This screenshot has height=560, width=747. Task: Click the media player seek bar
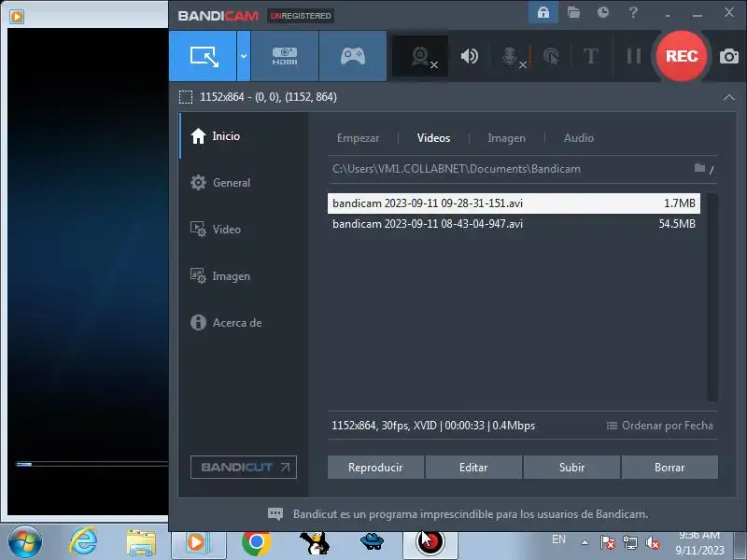click(92, 464)
